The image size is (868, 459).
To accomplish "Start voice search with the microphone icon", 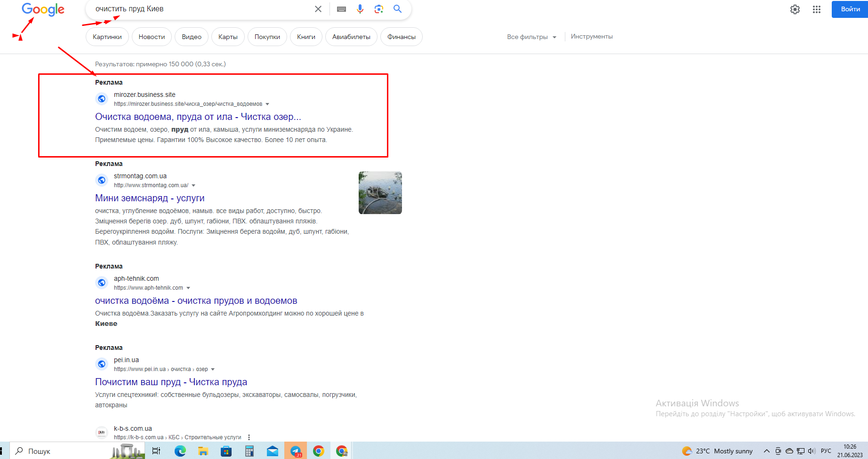I will [360, 9].
